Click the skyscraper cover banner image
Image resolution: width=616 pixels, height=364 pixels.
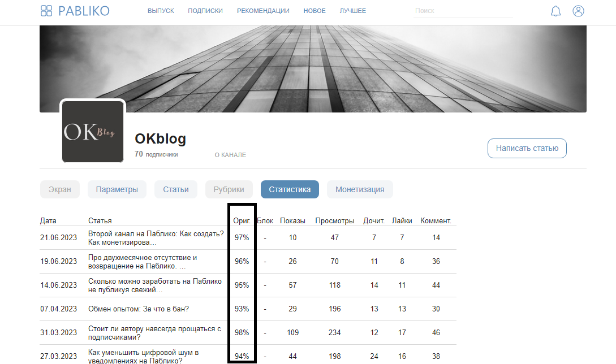pyautogui.click(x=313, y=69)
